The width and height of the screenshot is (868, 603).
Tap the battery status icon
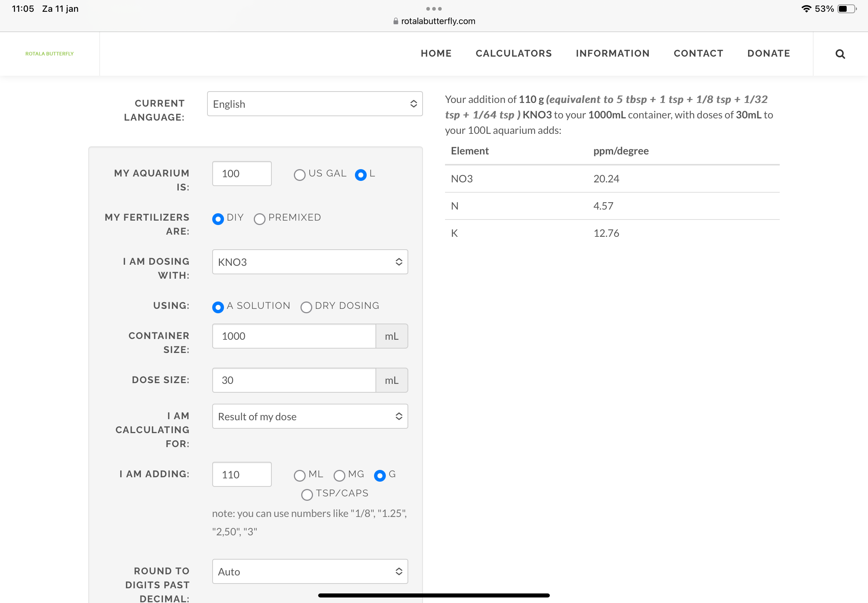click(846, 9)
